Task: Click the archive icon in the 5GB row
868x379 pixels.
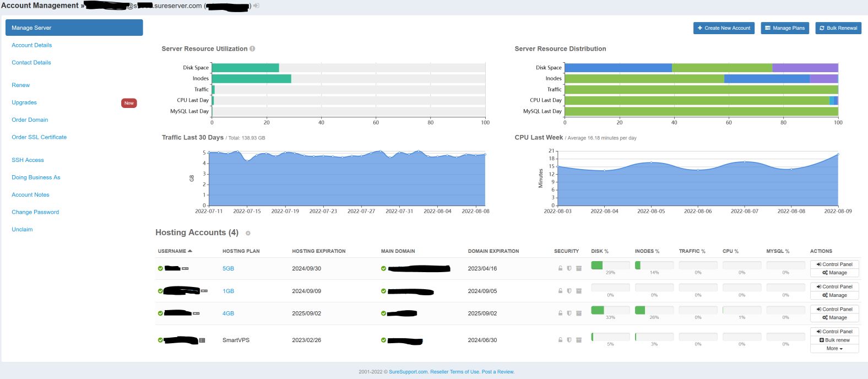Action: 578,269
